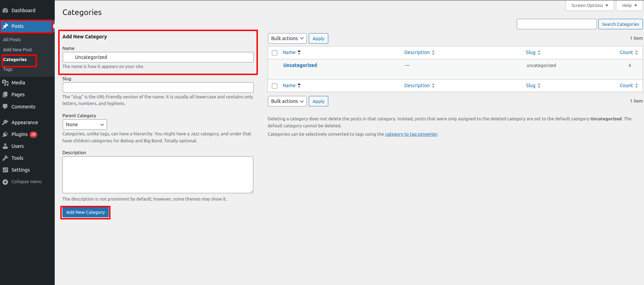Open the top Bulk actions dropdown
The height and width of the screenshot is (285, 644).
tap(287, 38)
